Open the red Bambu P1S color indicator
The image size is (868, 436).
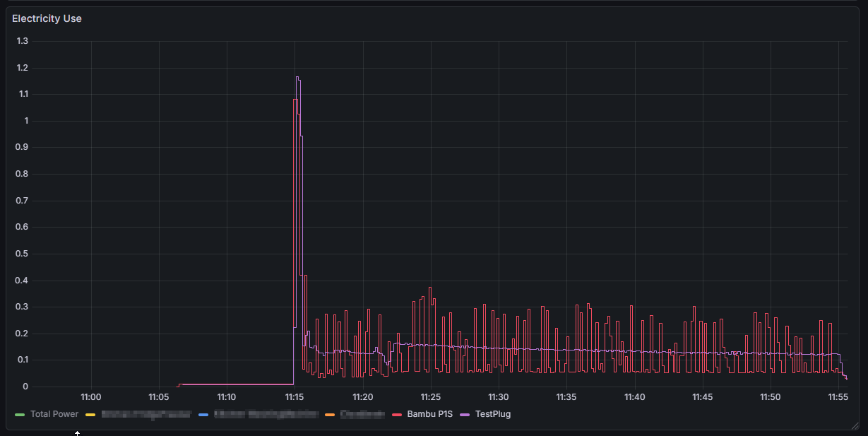tap(398, 414)
